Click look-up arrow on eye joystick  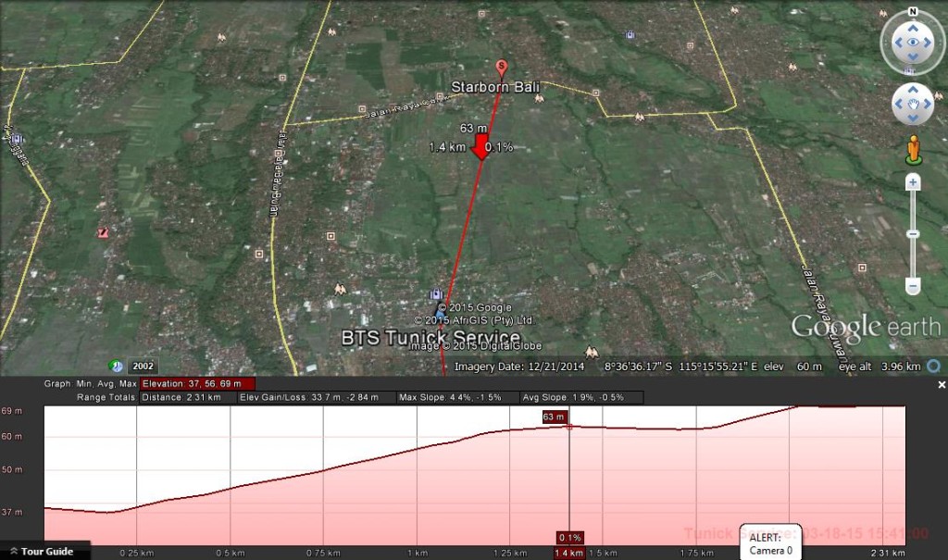pyautogui.click(x=913, y=28)
